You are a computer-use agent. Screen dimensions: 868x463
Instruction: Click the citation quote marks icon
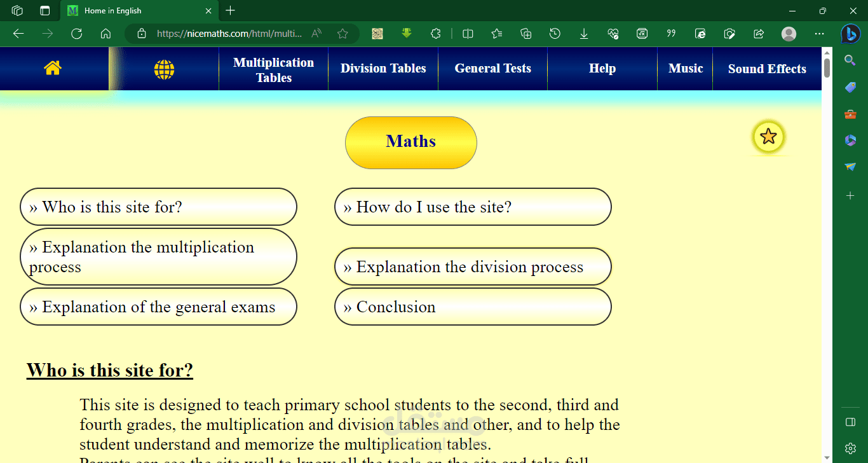671,34
